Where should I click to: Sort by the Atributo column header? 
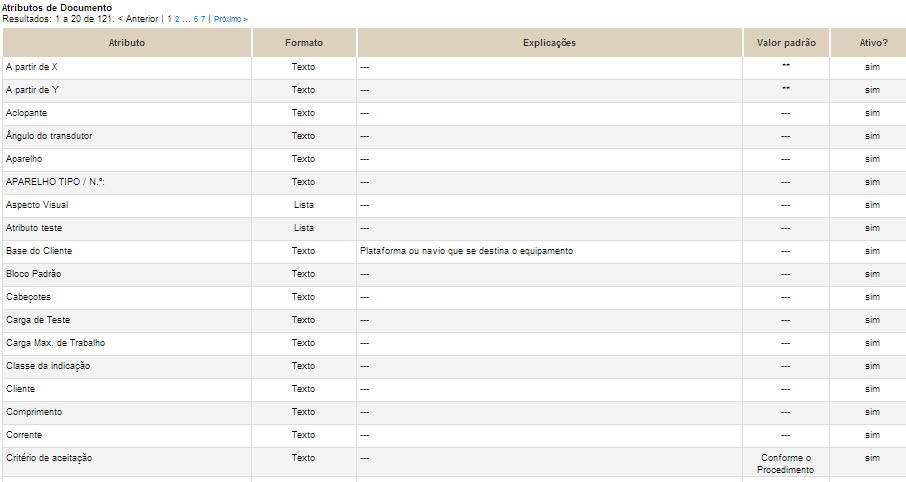pos(127,43)
